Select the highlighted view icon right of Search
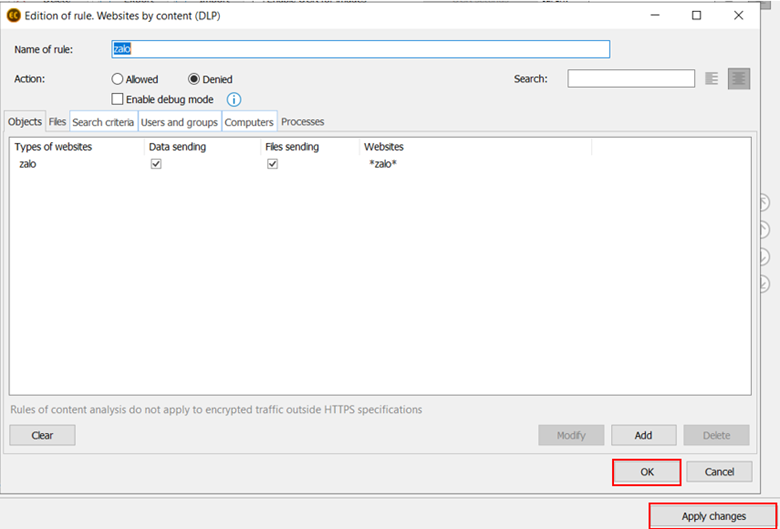Viewport: 780px width, 529px height. 739,79
